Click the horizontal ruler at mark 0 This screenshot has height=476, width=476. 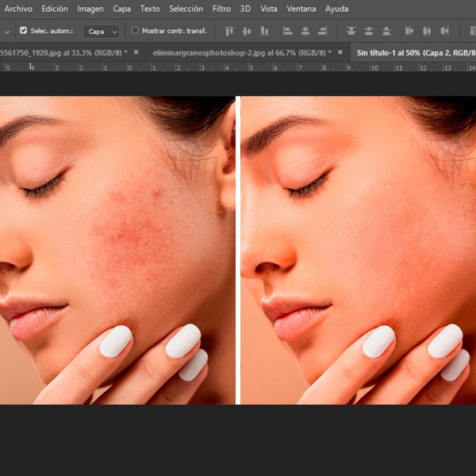point(129,67)
